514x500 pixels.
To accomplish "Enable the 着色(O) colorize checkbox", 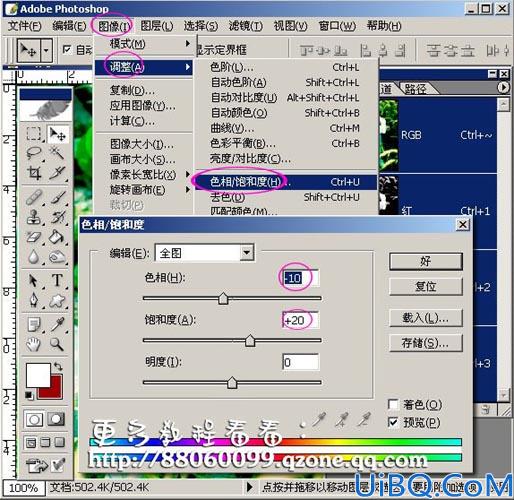I will pos(393,404).
